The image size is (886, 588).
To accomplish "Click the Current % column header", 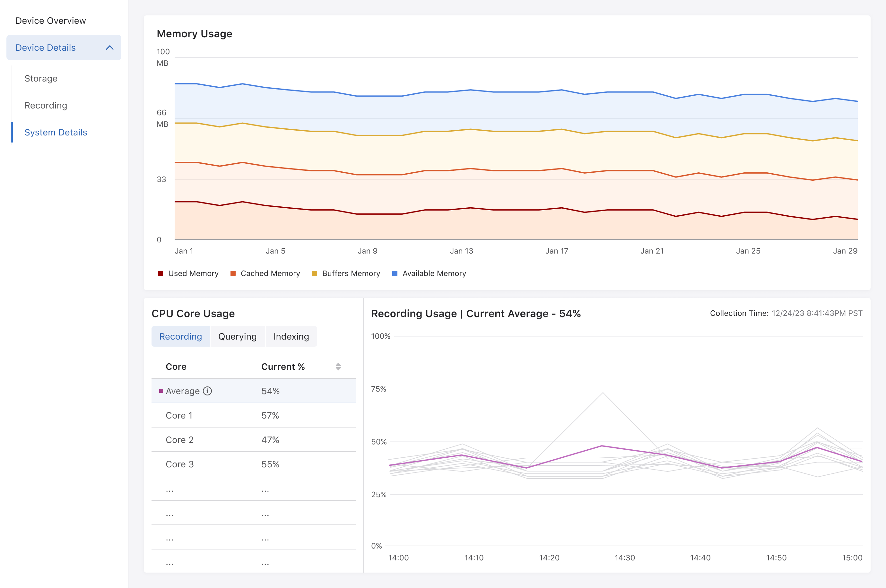I will click(283, 367).
